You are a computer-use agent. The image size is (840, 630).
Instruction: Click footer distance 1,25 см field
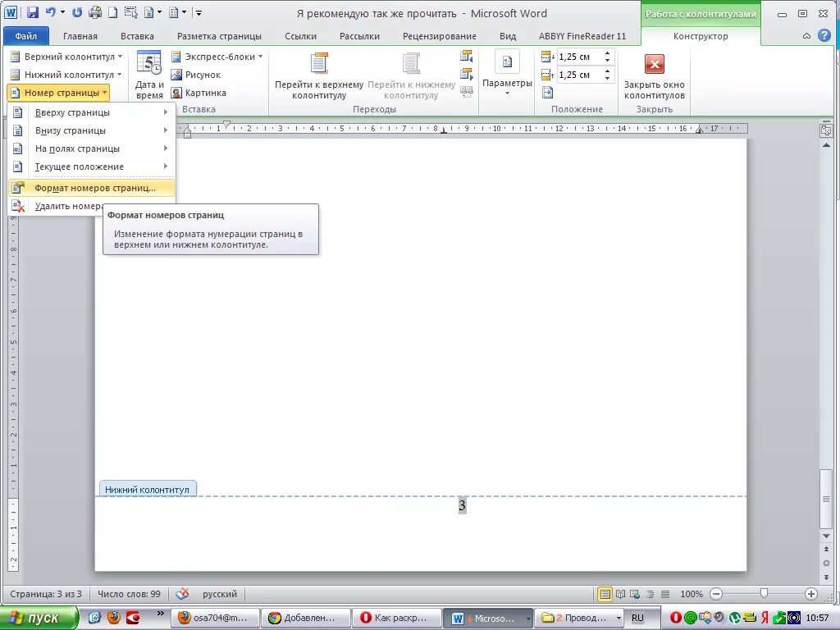tap(579, 75)
